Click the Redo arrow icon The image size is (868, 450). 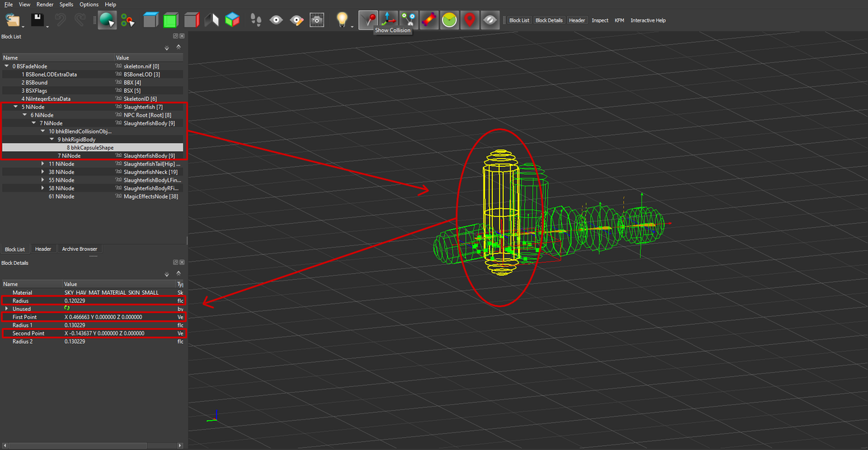click(x=79, y=20)
